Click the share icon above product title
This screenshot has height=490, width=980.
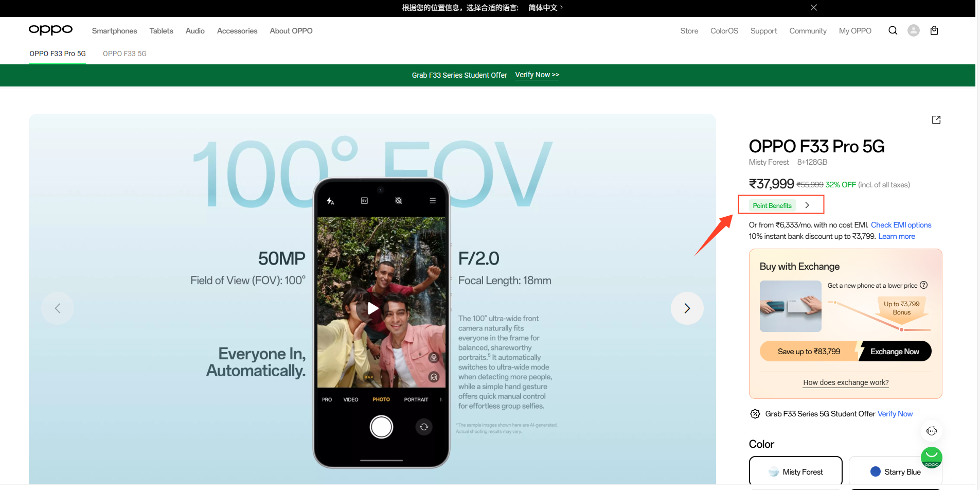pos(936,120)
